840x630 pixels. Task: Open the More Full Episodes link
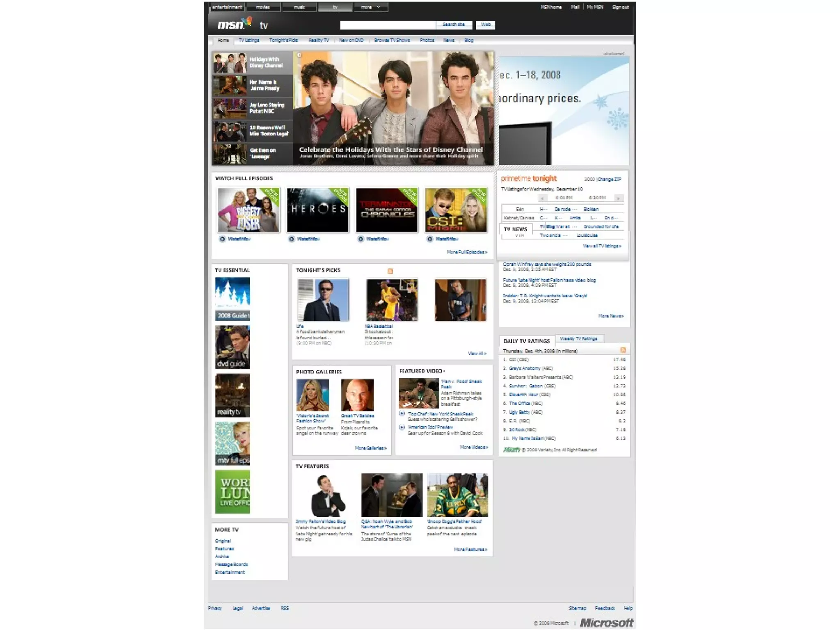[x=467, y=252]
